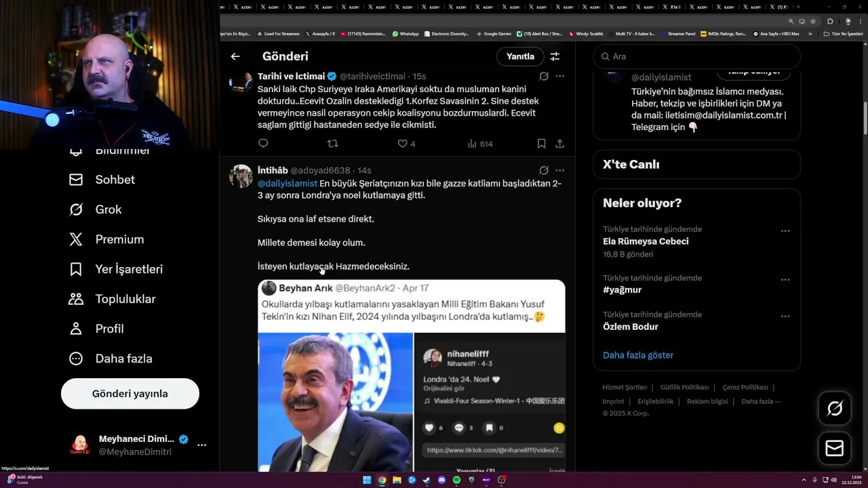Open Google Gemini bookmark
The image size is (868, 488).
494,33
